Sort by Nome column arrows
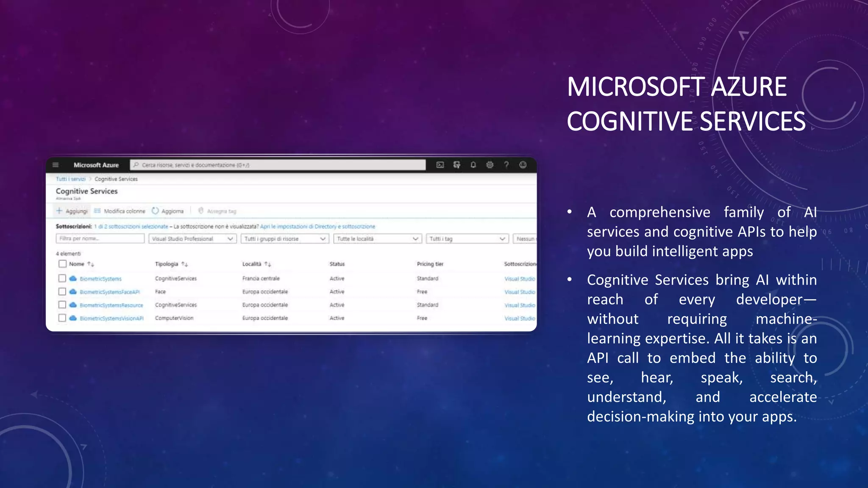The width and height of the screenshot is (868, 488). (91, 264)
